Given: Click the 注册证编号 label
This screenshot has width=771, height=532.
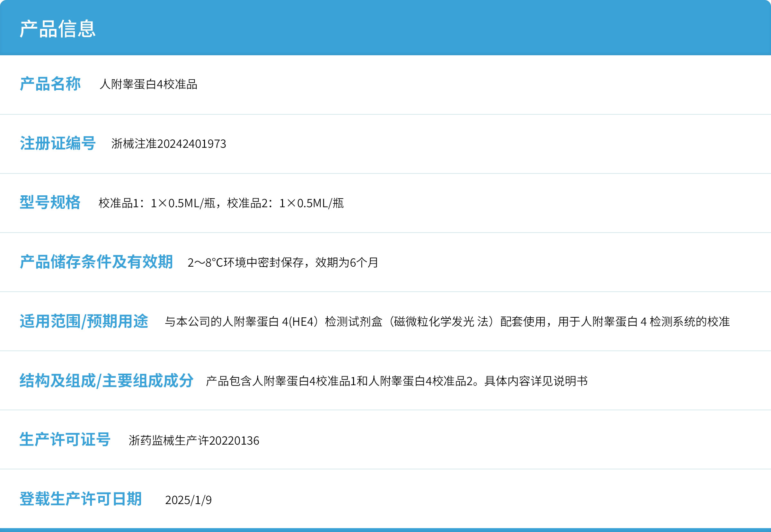Looking at the screenshot, I should 58,143.
